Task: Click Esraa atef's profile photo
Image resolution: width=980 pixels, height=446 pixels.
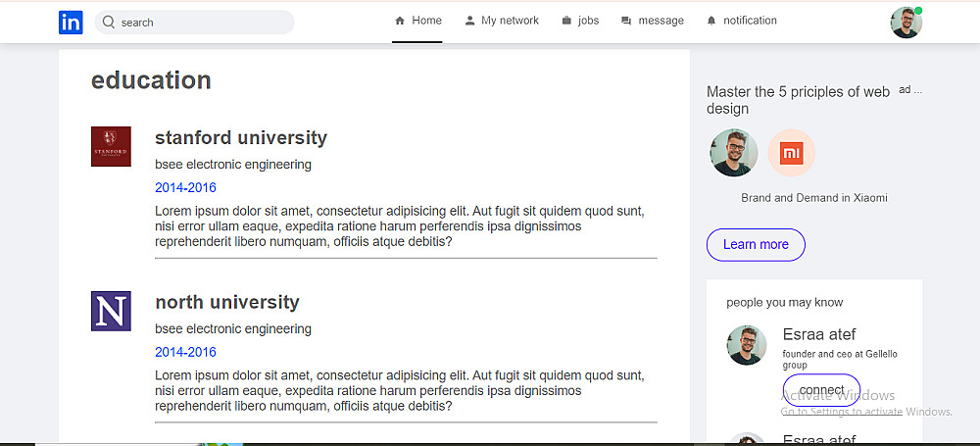Action: tap(747, 345)
